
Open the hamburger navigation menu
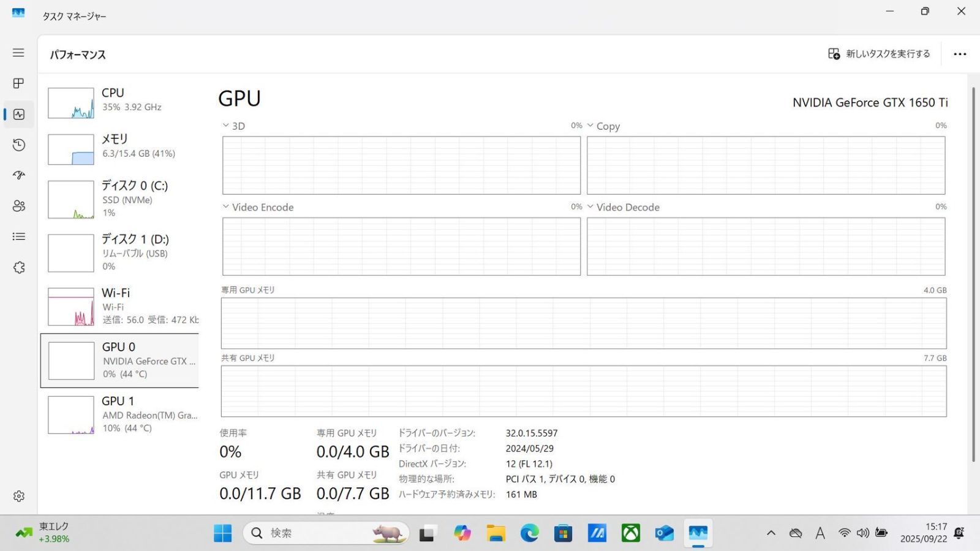click(18, 53)
